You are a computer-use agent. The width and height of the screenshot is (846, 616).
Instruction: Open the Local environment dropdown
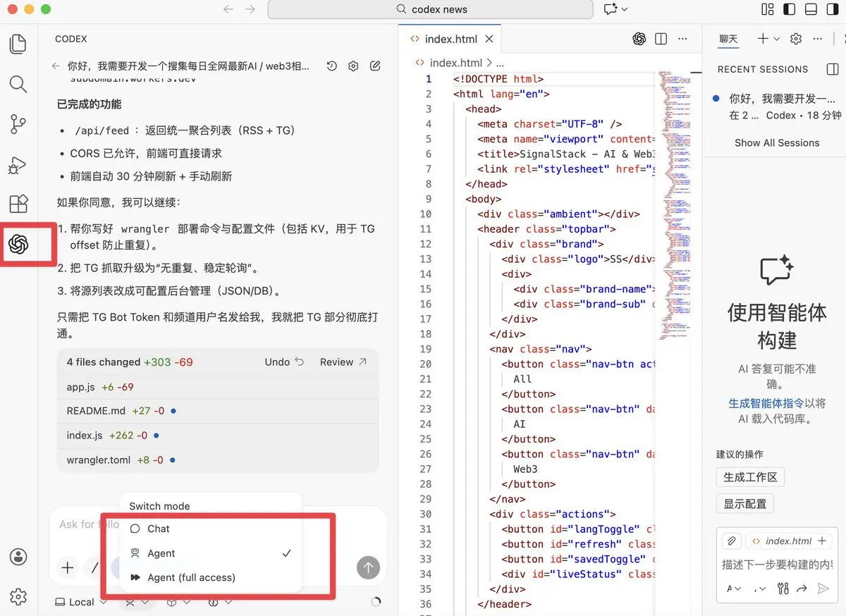80,602
